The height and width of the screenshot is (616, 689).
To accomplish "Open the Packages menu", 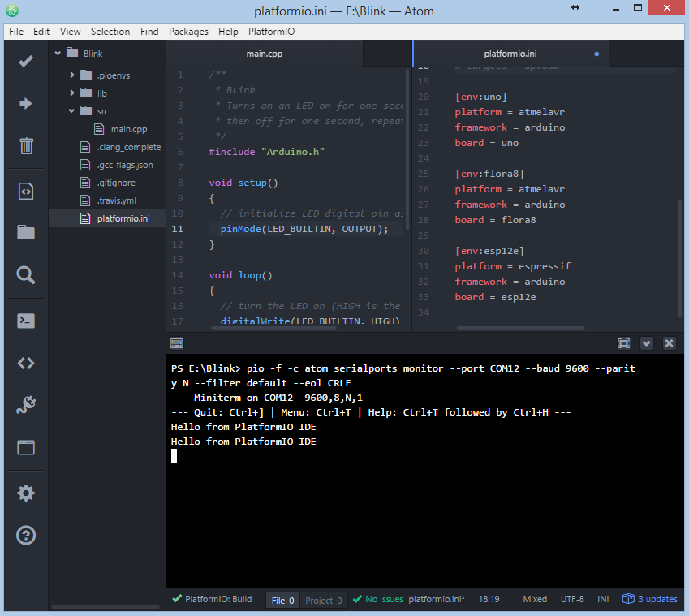I will click(x=188, y=32).
